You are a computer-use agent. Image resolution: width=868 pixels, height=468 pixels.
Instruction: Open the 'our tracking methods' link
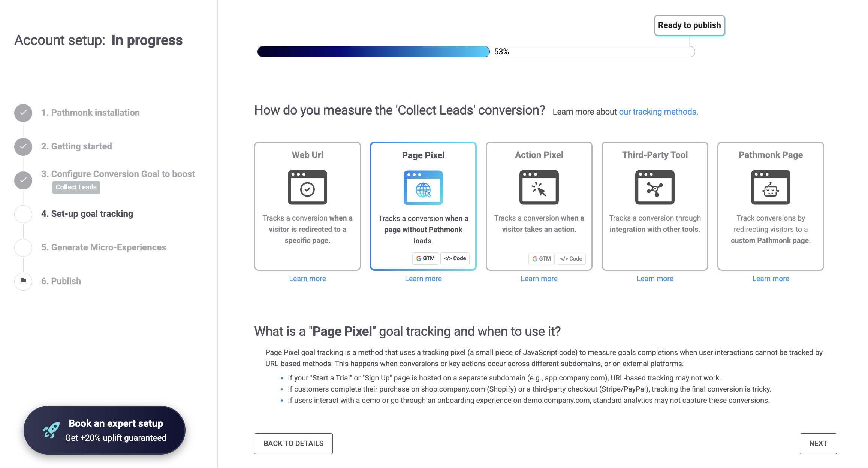[x=657, y=112]
